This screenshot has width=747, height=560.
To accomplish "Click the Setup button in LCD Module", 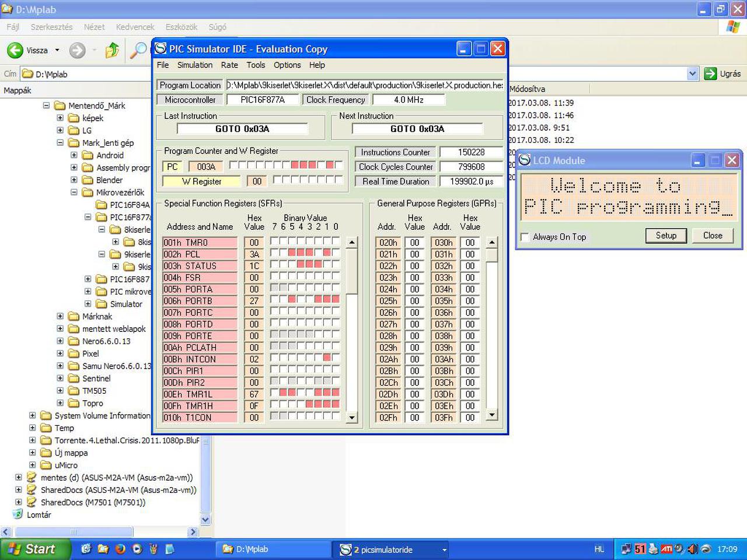I will pos(666,236).
